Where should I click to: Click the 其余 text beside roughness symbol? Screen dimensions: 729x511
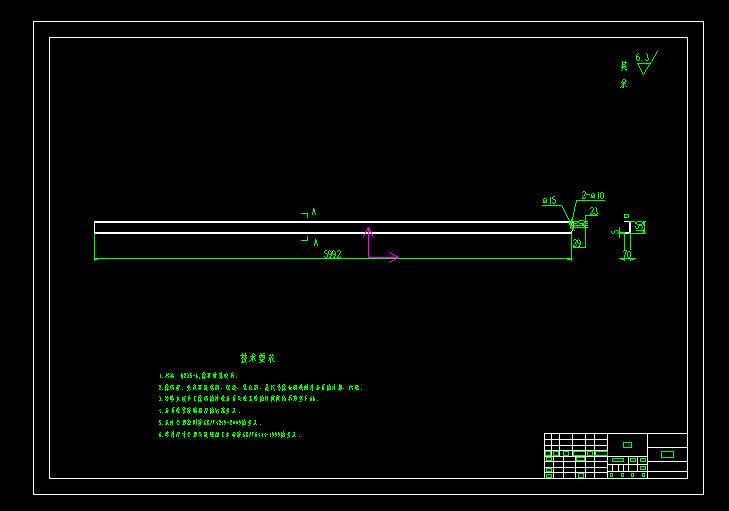[x=624, y=75]
